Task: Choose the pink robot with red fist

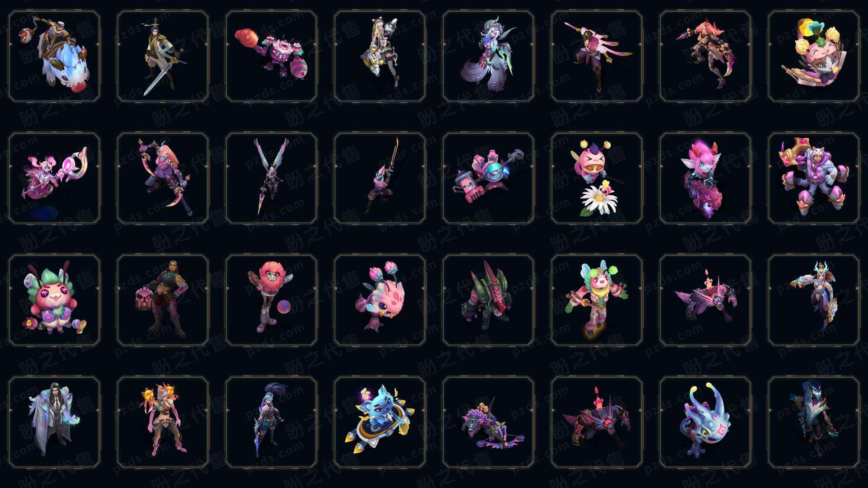Action: click(x=271, y=56)
